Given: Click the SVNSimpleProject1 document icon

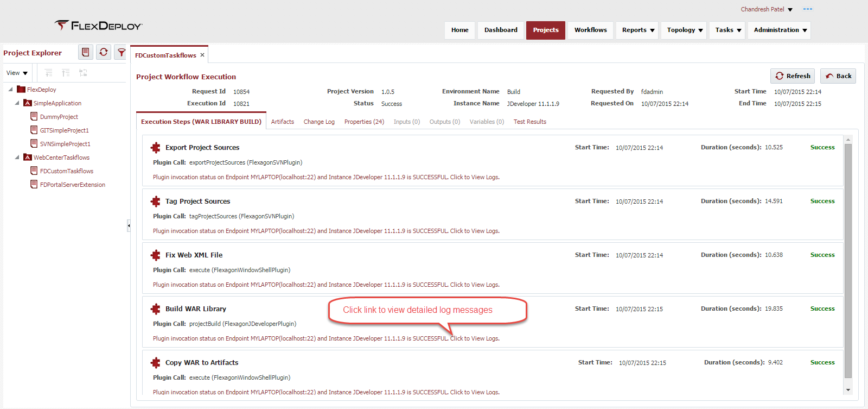Looking at the screenshot, I should pos(34,143).
